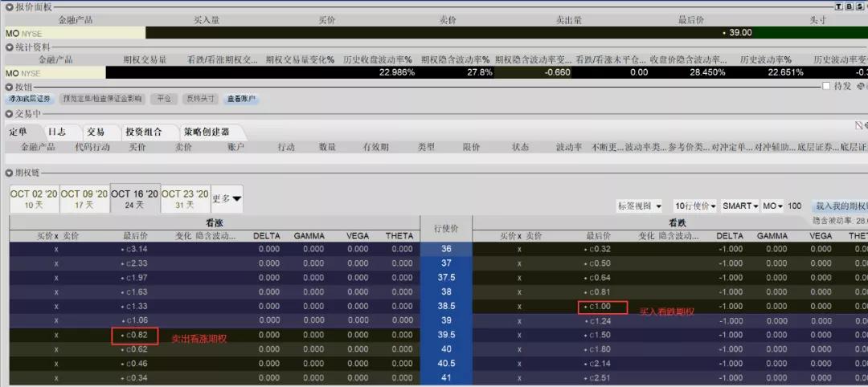
Task: Select the OCT 16 '20 expiration tab
Action: [x=135, y=198]
